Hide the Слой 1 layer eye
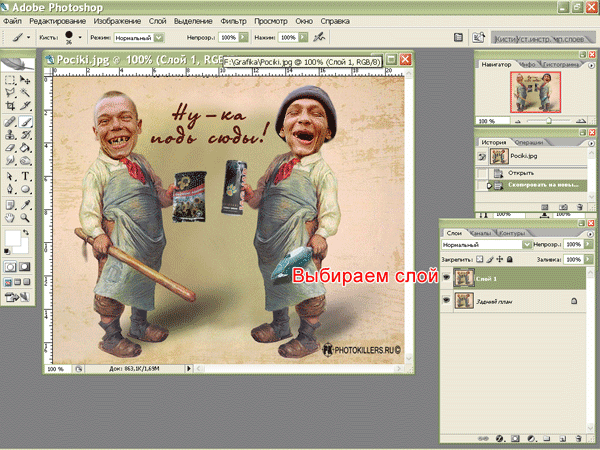This screenshot has height=450, width=600. (446, 278)
